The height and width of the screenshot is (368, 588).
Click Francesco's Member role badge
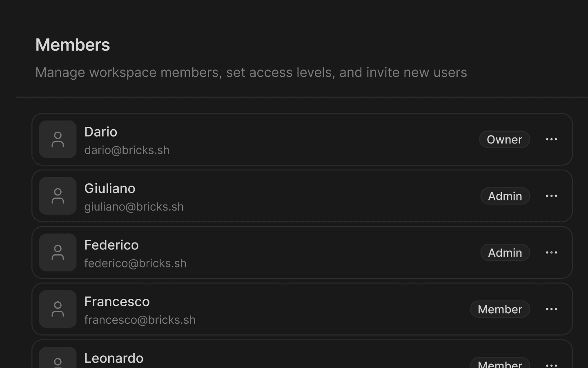click(500, 309)
